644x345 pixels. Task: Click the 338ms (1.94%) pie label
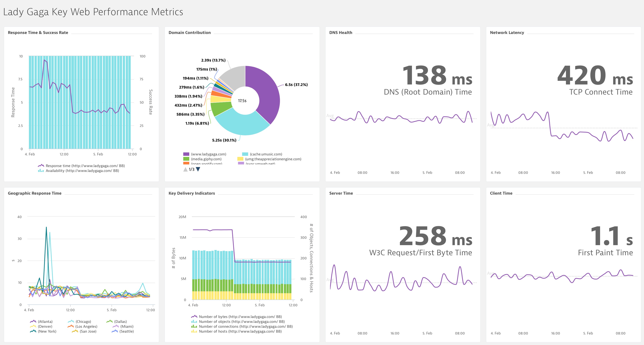pyautogui.click(x=188, y=96)
